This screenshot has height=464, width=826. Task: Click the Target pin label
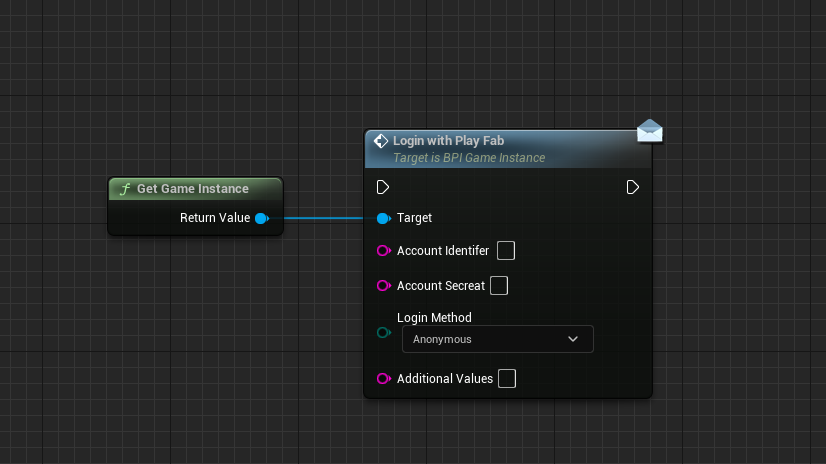point(414,218)
